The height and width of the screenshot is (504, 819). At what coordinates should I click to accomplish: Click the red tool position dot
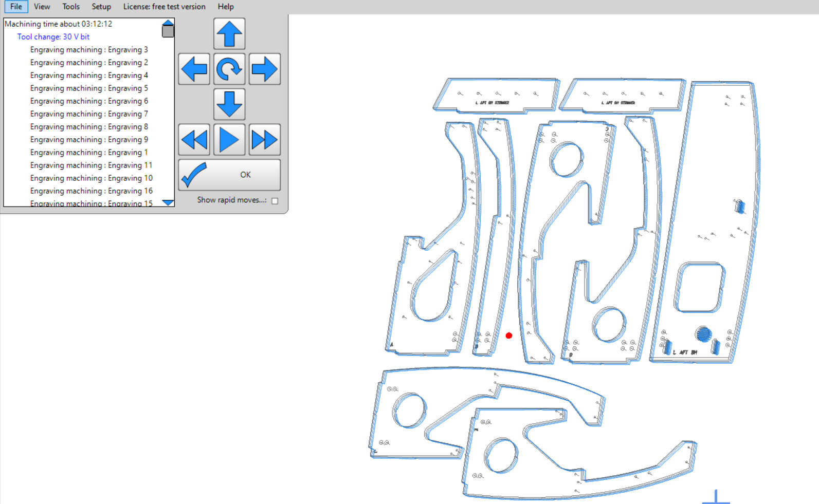click(509, 335)
